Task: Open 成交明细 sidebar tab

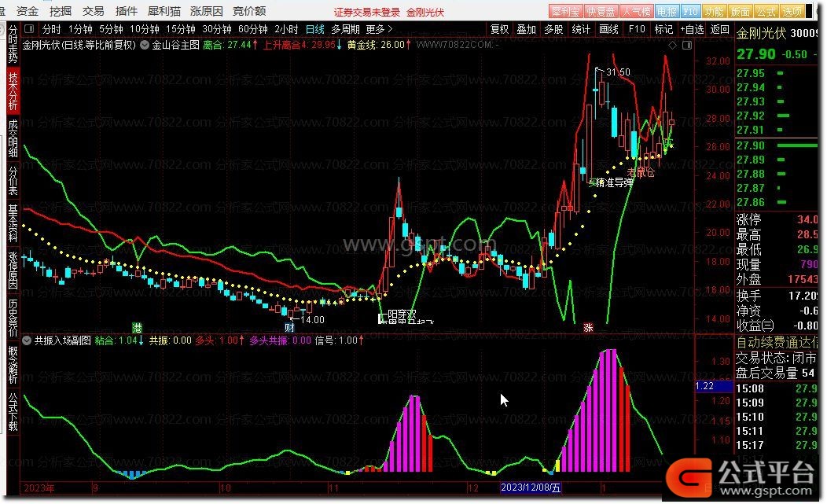Action: click(x=13, y=139)
